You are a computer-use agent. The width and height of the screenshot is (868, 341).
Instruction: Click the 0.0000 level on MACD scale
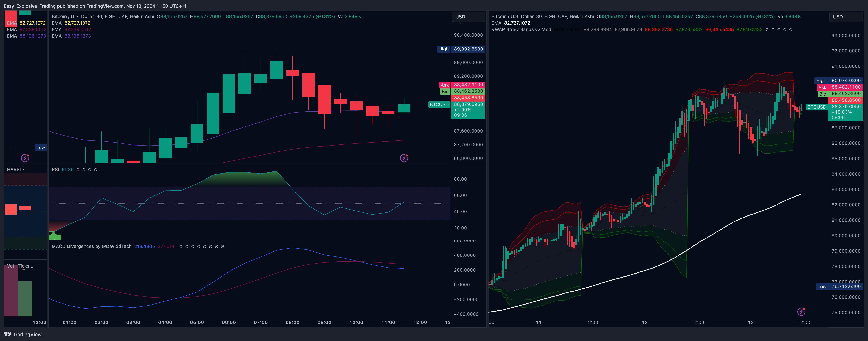click(462, 285)
